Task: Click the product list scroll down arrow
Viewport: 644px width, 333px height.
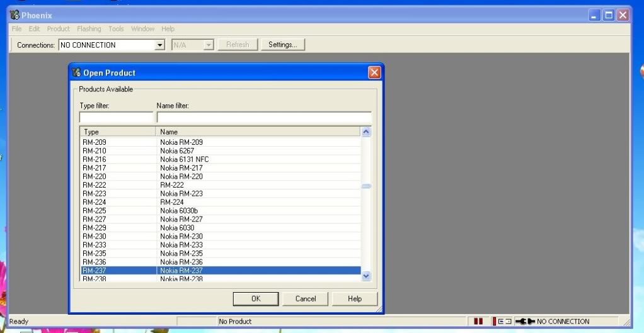Action: click(365, 276)
